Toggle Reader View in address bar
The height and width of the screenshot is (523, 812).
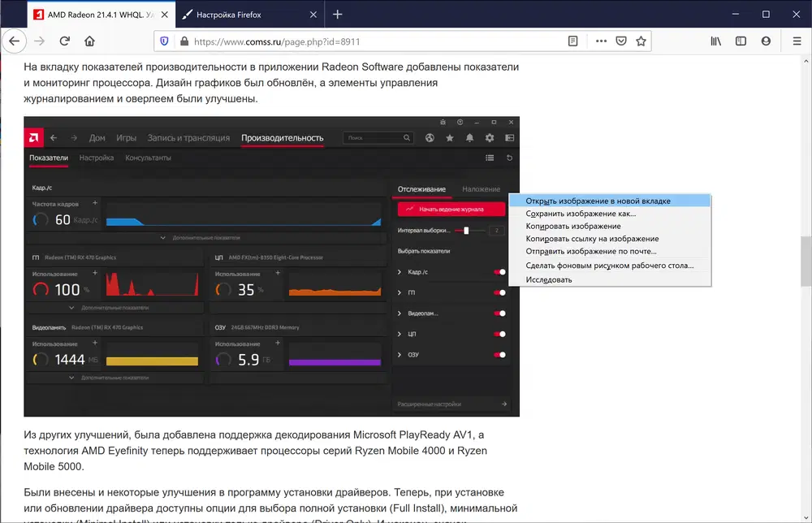click(572, 41)
